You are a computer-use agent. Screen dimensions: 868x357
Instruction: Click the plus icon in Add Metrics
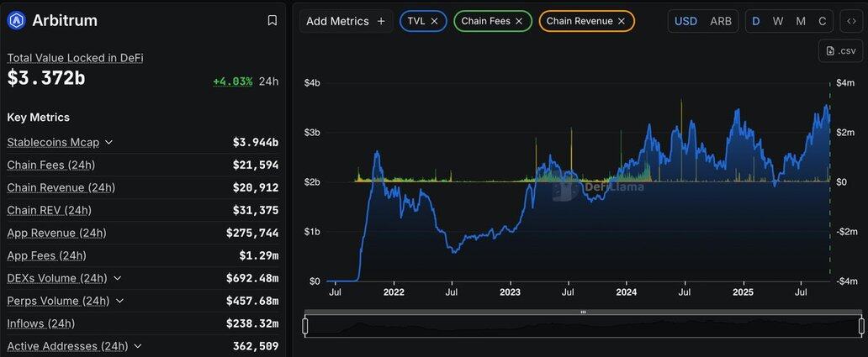click(381, 21)
